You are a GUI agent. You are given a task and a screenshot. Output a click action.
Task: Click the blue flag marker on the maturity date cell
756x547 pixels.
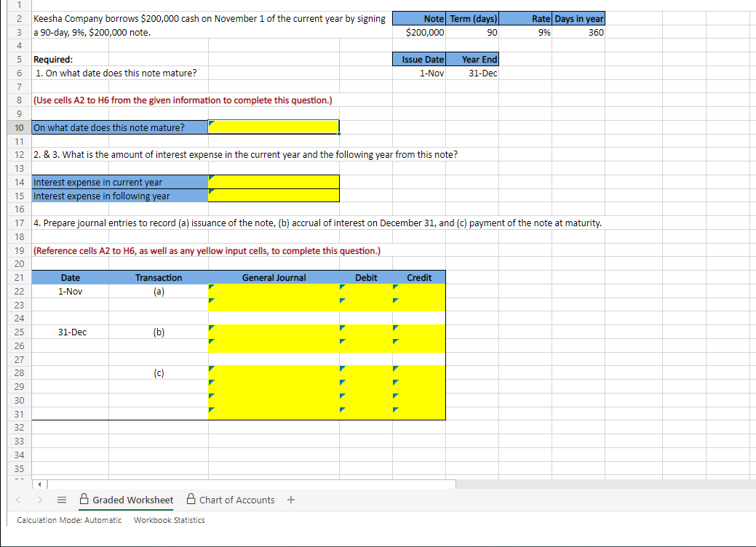click(212, 123)
